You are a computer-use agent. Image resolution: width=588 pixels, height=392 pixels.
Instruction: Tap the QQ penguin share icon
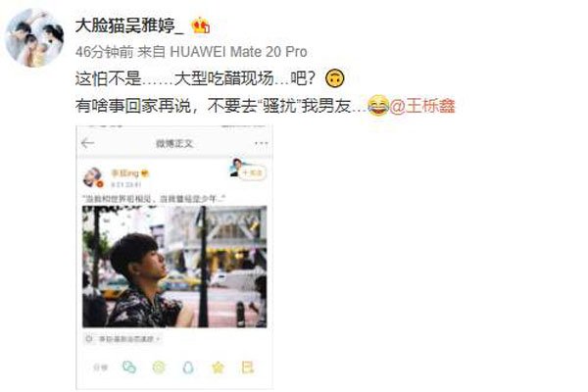[188, 367]
